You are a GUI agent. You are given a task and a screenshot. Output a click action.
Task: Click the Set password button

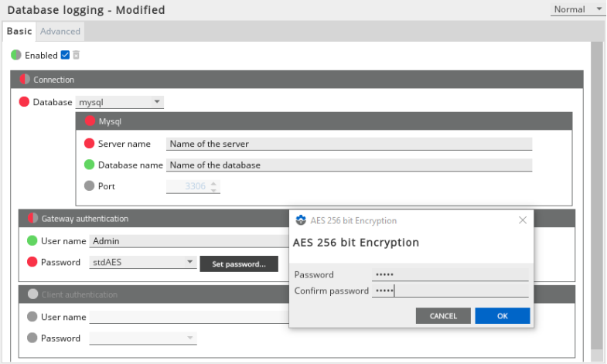(238, 264)
